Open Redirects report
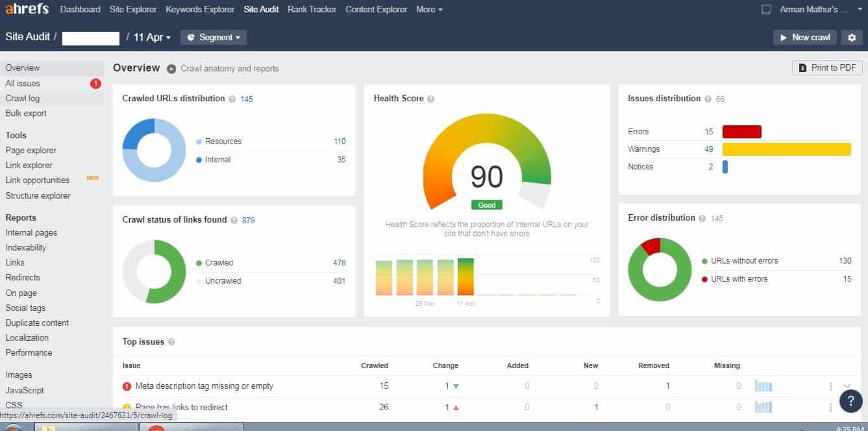The width and height of the screenshot is (868, 431). (23, 277)
